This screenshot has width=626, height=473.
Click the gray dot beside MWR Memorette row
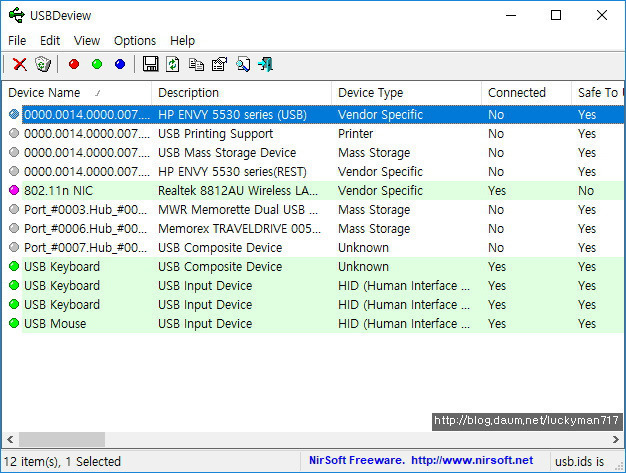pyautogui.click(x=14, y=209)
